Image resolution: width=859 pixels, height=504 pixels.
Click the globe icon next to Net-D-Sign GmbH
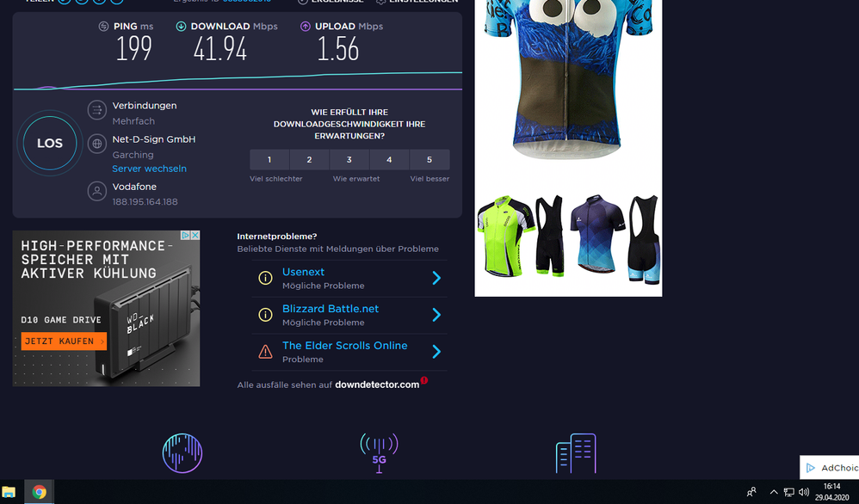point(97,144)
